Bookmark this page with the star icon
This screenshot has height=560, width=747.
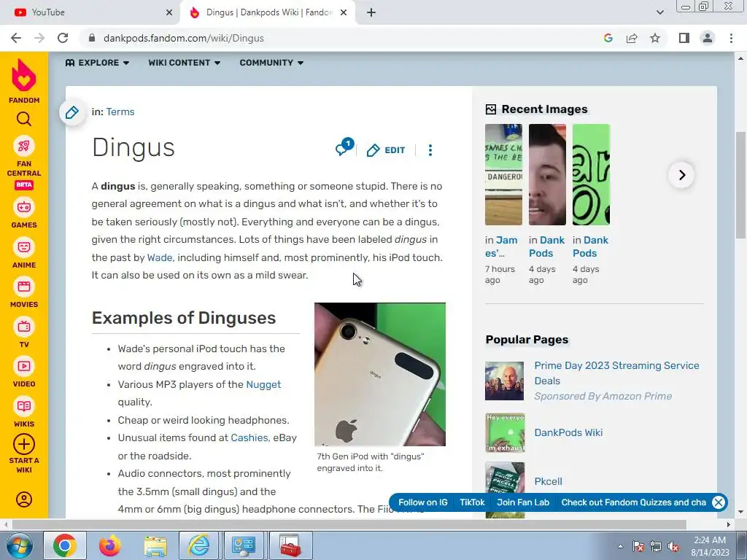655,38
